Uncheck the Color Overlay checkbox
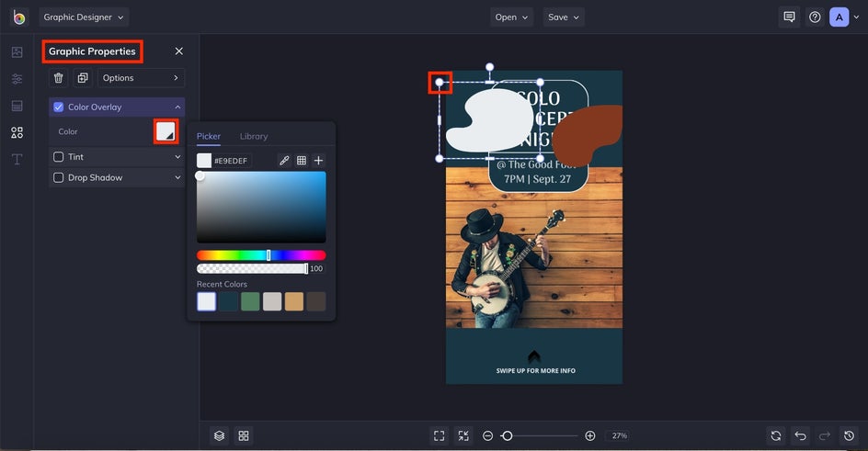The width and height of the screenshot is (868, 451). point(59,107)
